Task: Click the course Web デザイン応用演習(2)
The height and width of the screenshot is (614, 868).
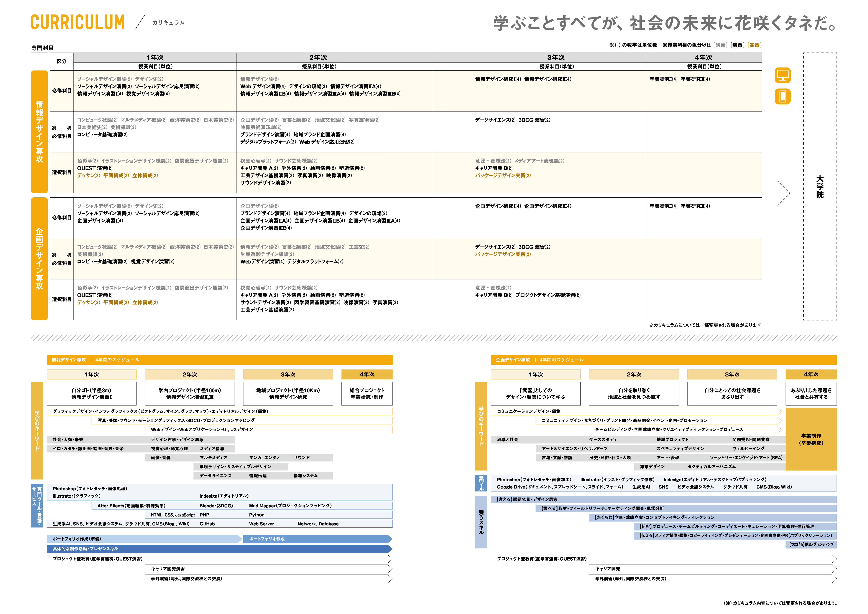Action: (327, 142)
